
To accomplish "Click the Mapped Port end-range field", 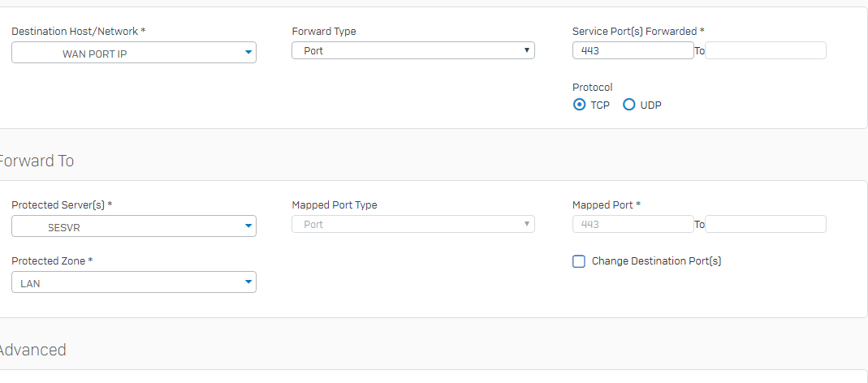I will point(766,224).
